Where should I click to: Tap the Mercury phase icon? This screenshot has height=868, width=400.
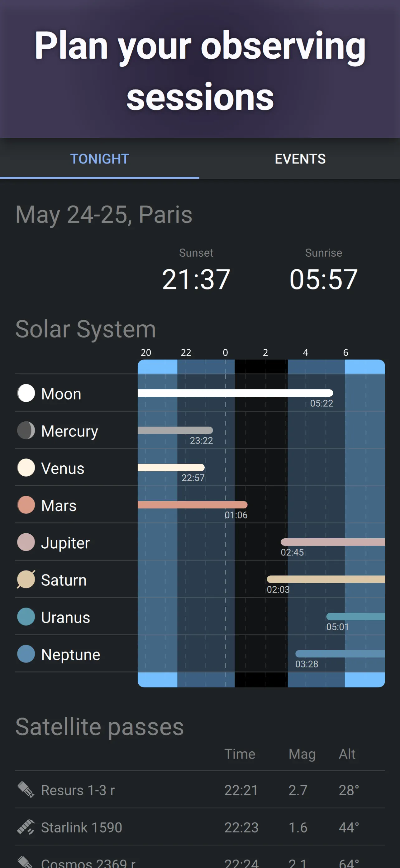pyautogui.click(x=26, y=431)
